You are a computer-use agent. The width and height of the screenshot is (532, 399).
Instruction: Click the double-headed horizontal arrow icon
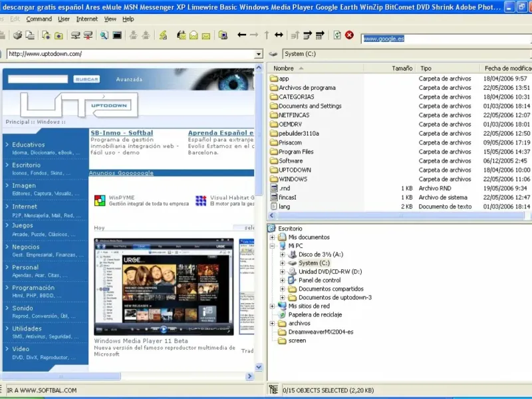pos(279,35)
